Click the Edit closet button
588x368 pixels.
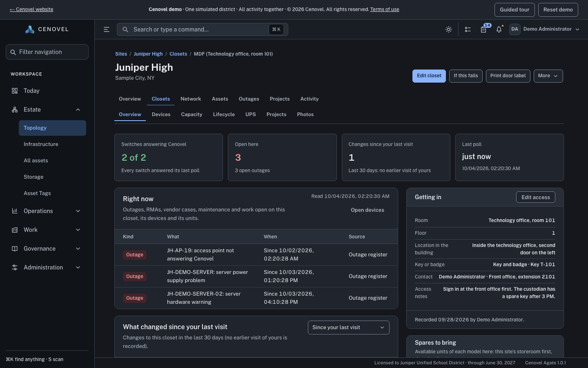pos(429,76)
